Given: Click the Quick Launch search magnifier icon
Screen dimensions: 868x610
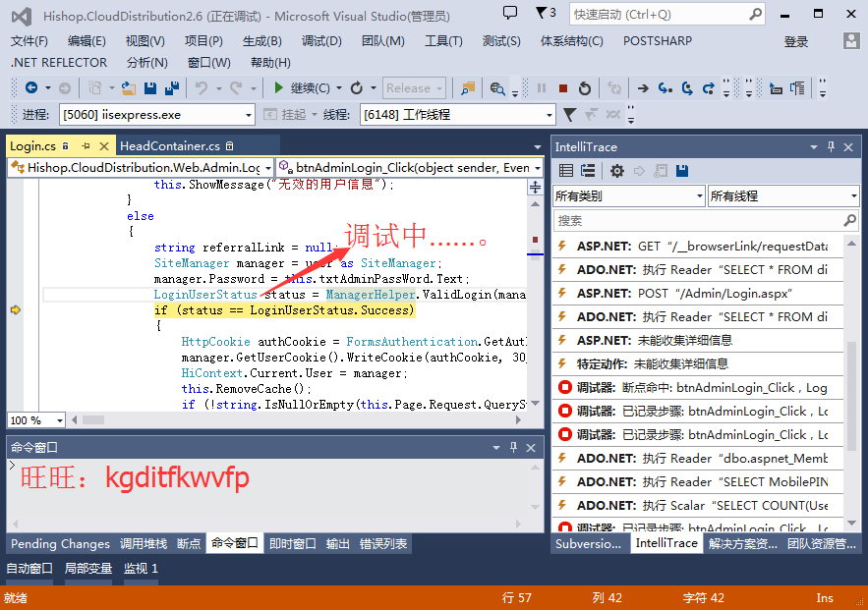Looking at the screenshot, I should [755, 15].
